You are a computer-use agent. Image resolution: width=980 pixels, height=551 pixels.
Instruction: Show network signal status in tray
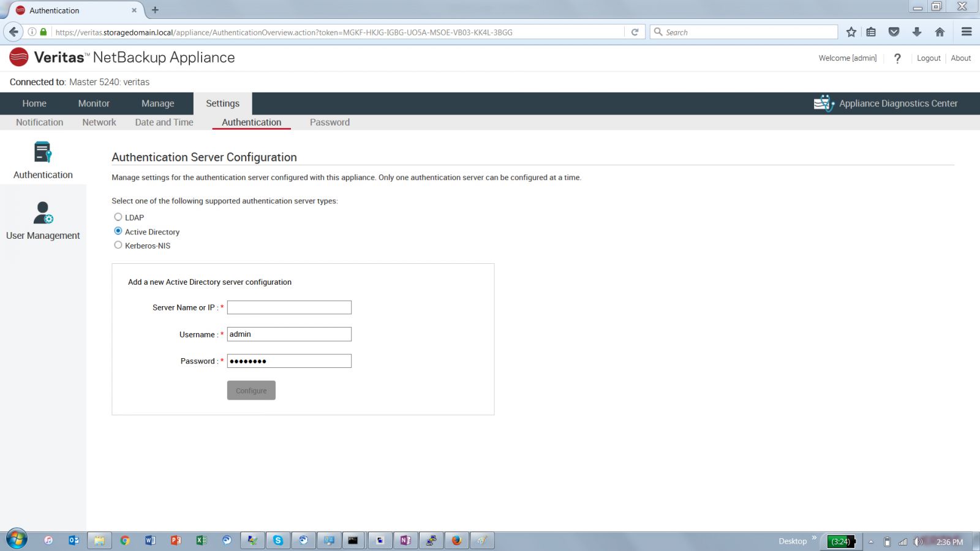(902, 542)
